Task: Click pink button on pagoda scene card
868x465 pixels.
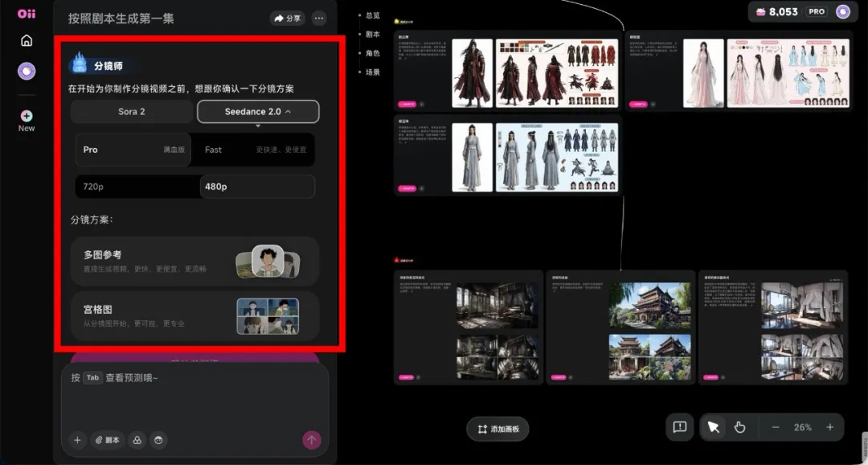Action: 559,377
